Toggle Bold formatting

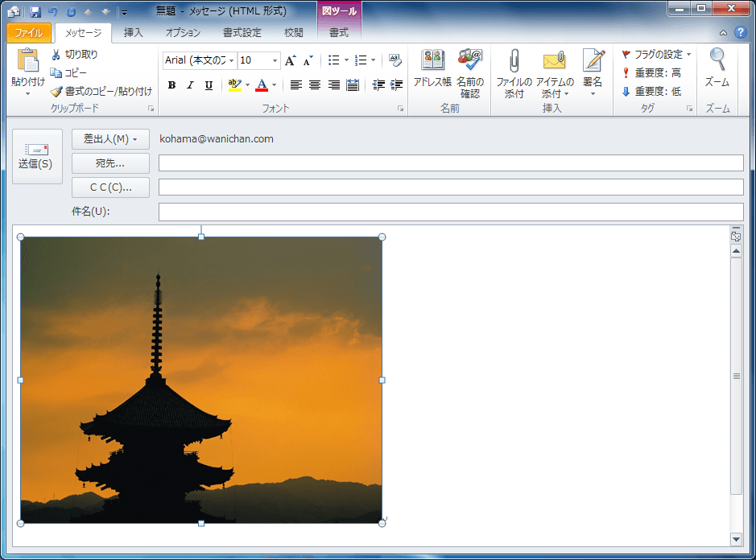[171, 85]
